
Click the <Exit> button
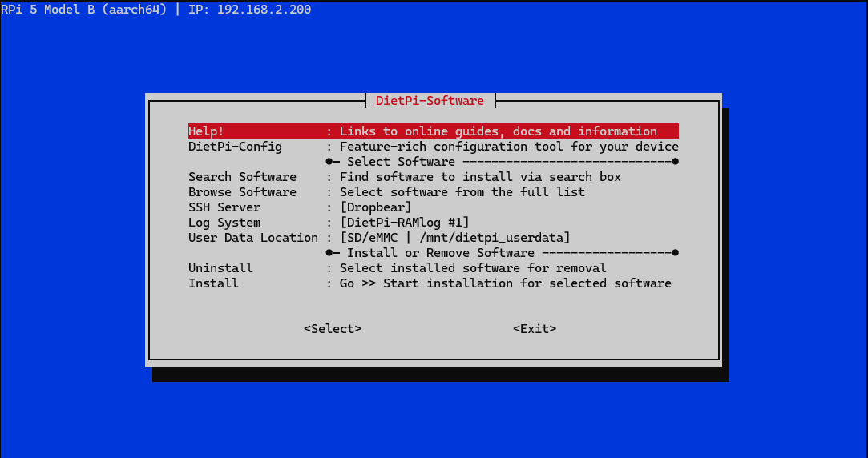(x=535, y=329)
